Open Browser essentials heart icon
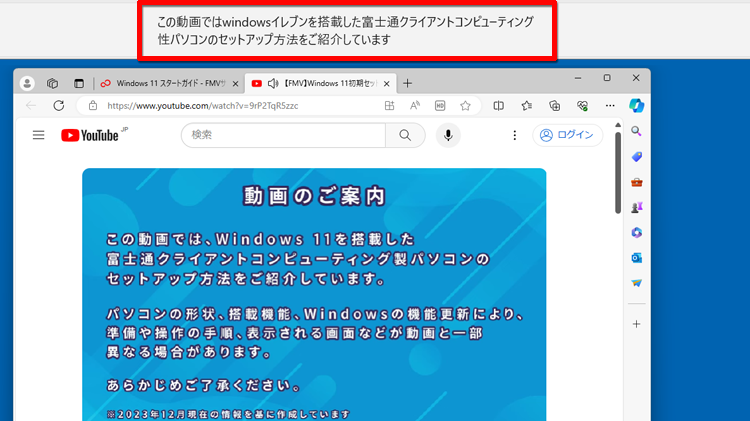Image resolution: width=750 pixels, height=421 pixels. 582,106
